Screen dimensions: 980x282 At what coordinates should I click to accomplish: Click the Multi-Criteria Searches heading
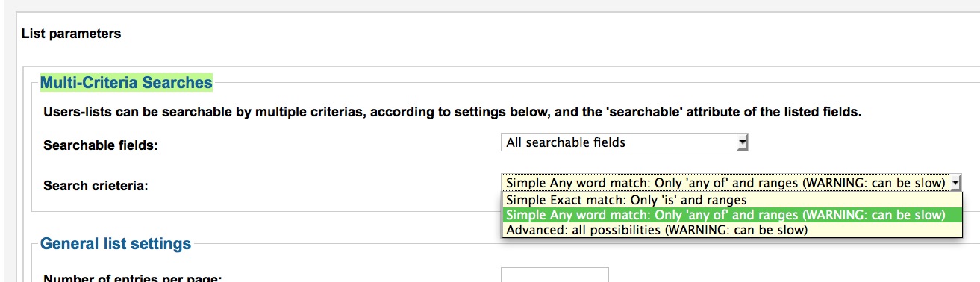pyautogui.click(x=126, y=83)
